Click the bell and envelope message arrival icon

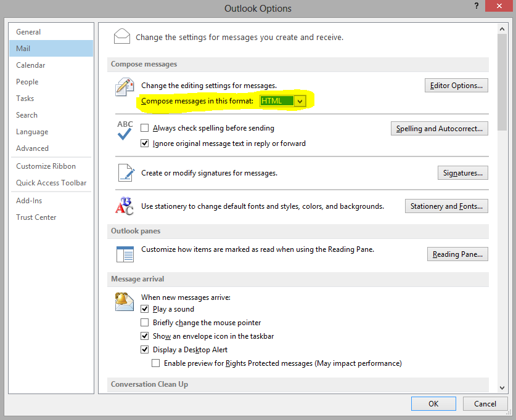(x=125, y=302)
